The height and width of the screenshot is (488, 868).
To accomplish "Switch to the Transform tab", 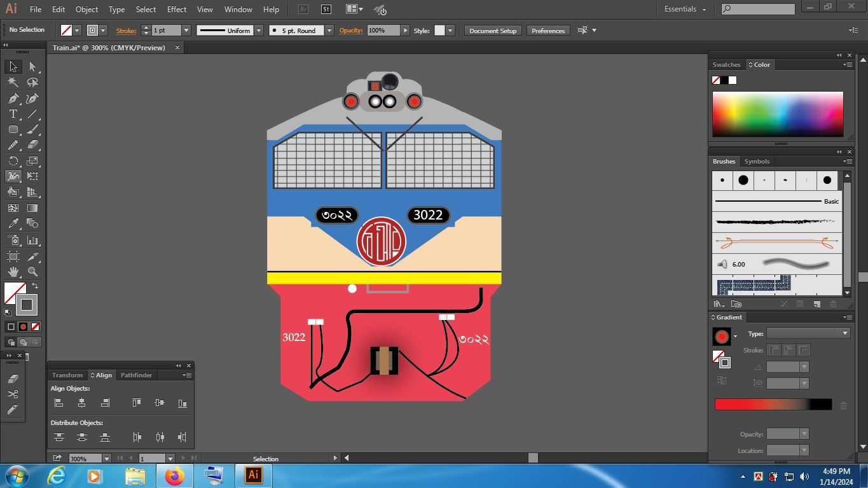I will pos(67,375).
